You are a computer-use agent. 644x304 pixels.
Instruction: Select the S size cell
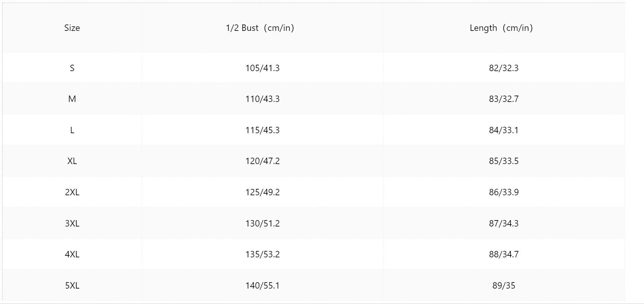pos(72,68)
